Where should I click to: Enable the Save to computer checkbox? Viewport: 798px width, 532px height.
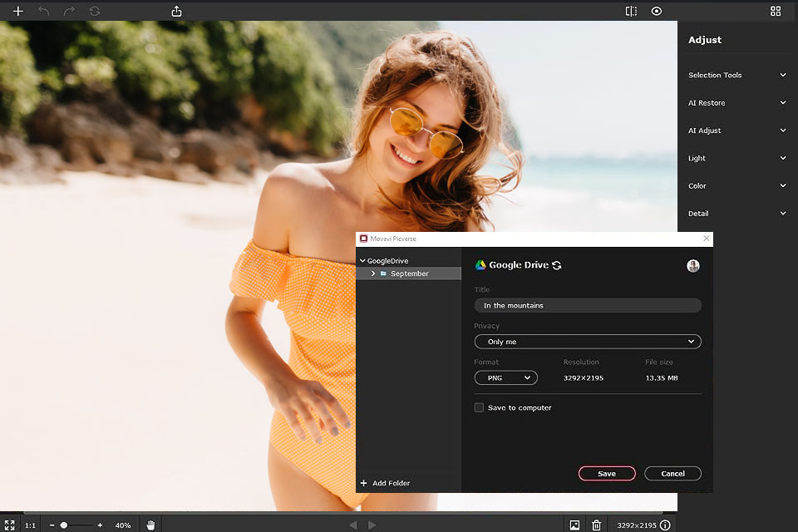(479, 407)
